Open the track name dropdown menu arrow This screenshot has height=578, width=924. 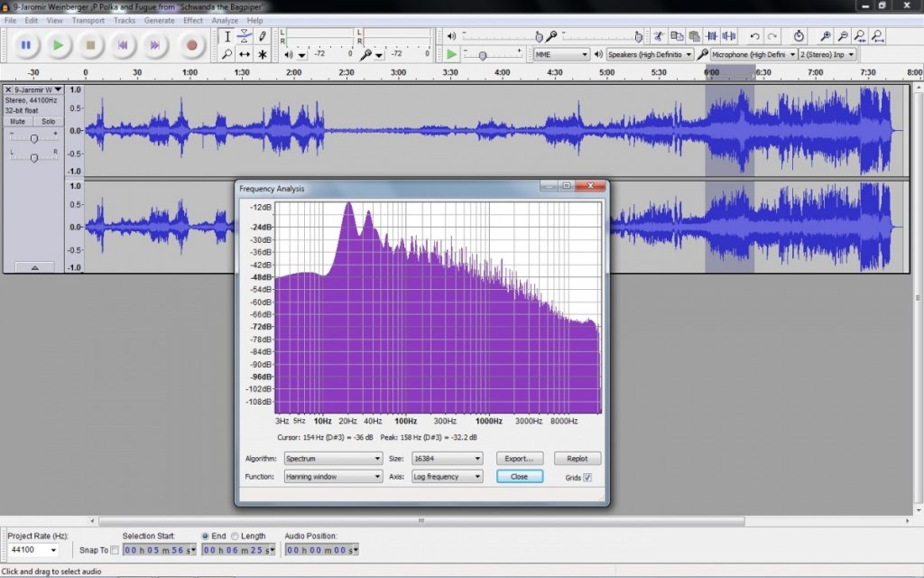(58, 89)
